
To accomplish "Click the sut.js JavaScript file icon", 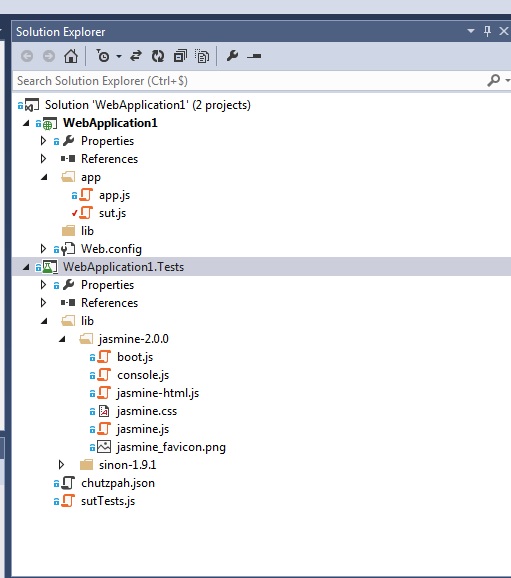I will pos(86,213).
